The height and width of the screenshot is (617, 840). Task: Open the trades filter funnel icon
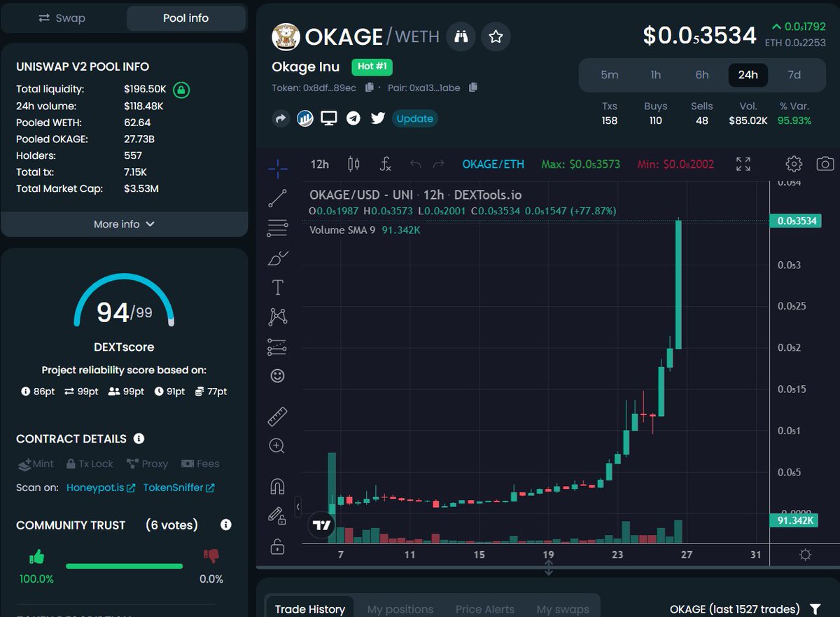[x=815, y=609]
